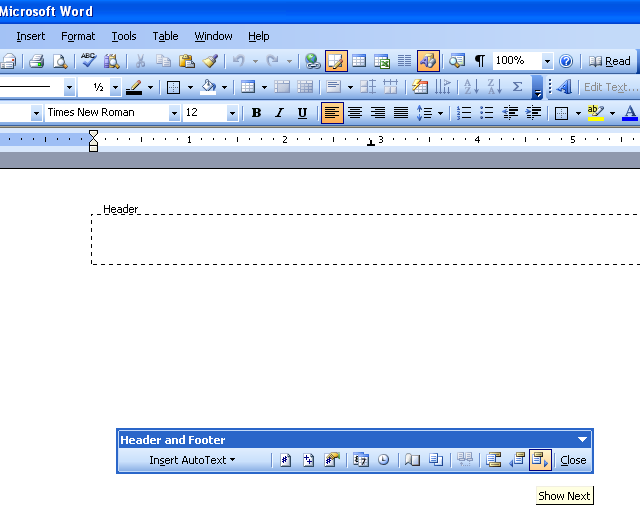Viewport: 640px width, 529px height.
Task: Click the Columns icon
Action: 404,61
